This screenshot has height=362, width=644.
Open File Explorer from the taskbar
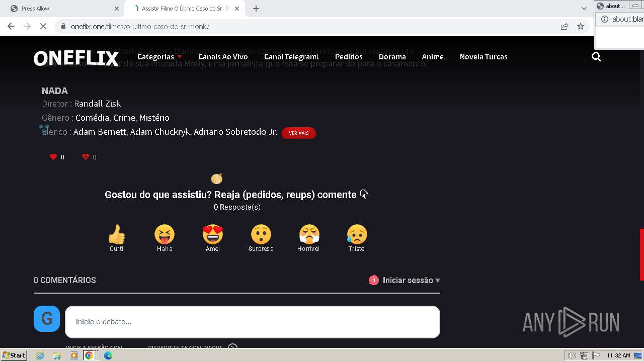click(x=57, y=355)
